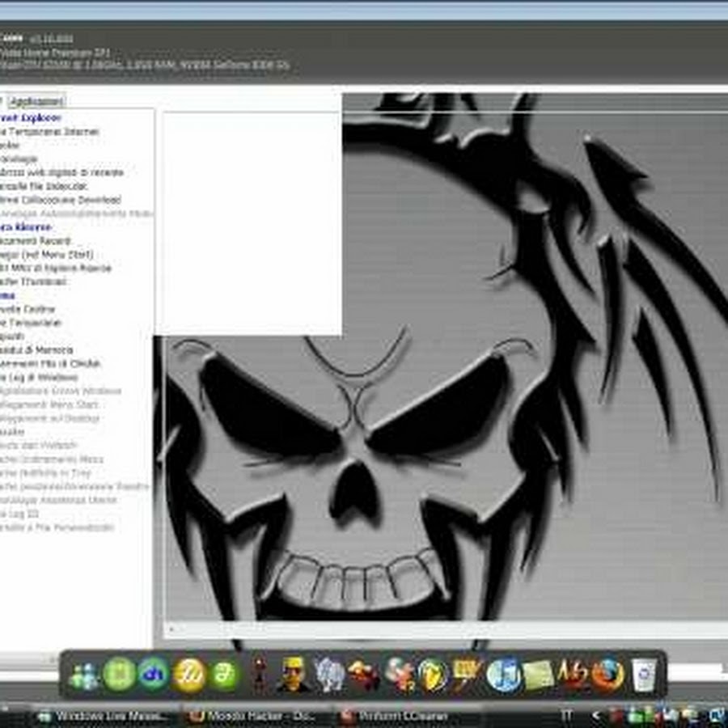Show hidden system tray icons with the chevron
The image size is (728, 728).
point(595,716)
